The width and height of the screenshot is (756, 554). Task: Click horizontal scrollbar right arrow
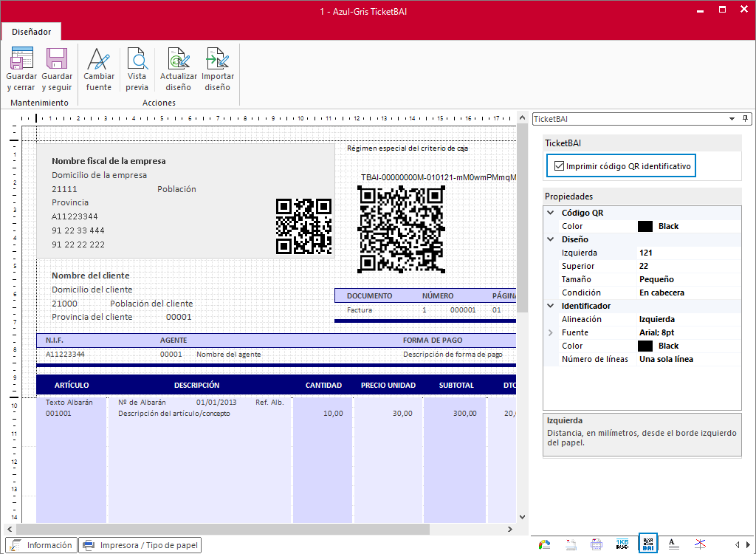(510, 529)
